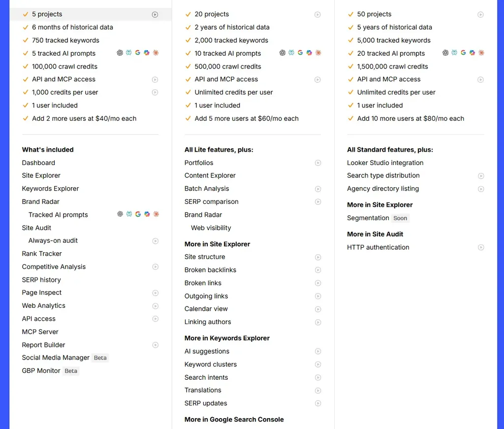Open the Portfolios feature video icon
Viewport: 504px width, 429px height.
point(318,163)
